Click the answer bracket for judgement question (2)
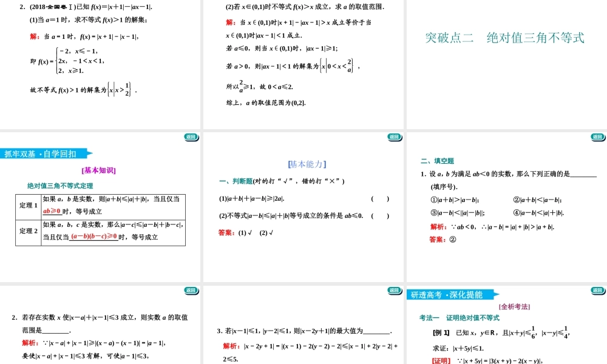This screenshot has width=607, height=364. (379, 215)
